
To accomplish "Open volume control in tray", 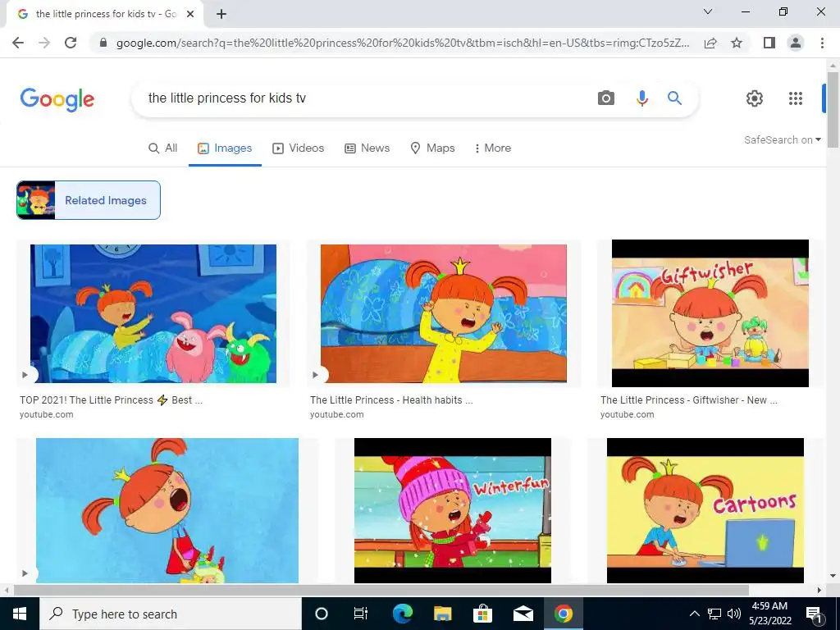I will click(734, 614).
